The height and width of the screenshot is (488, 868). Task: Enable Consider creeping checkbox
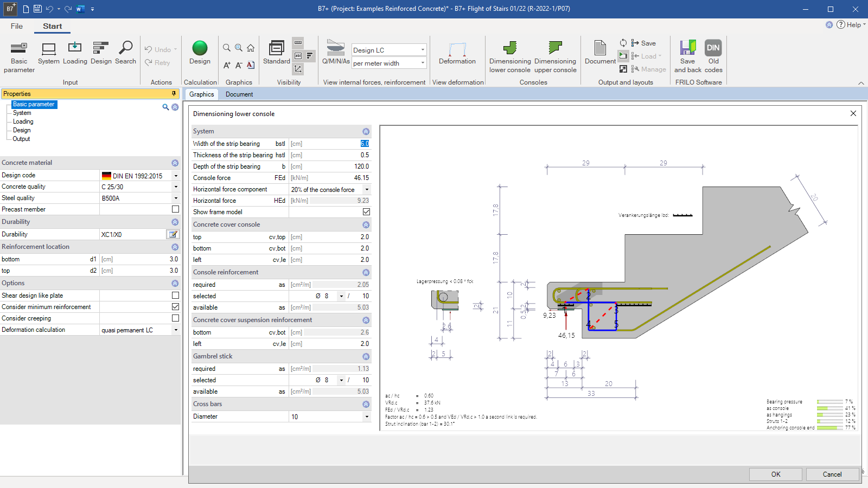175,318
